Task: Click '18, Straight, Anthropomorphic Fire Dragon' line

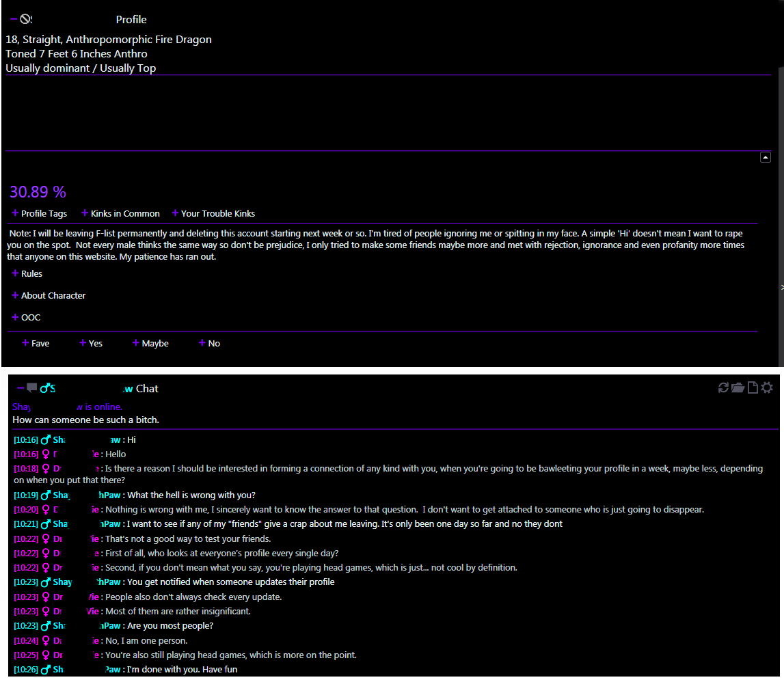Action: (x=109, y=40)
